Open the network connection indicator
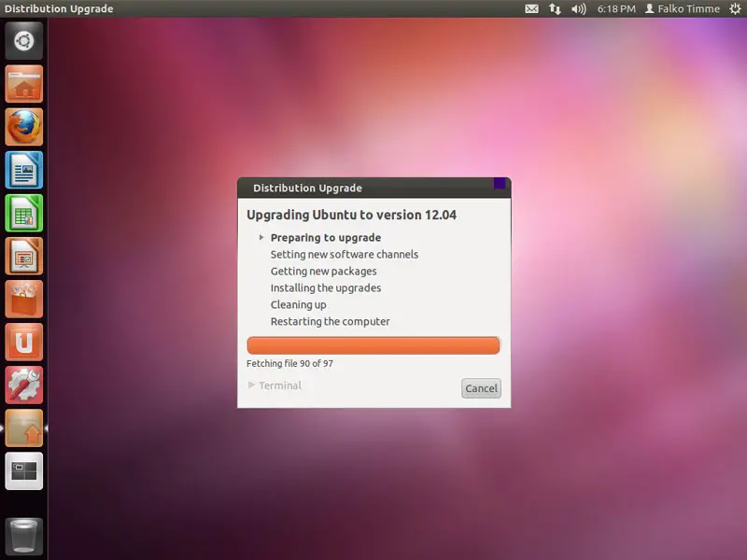 tap(555, 8)
